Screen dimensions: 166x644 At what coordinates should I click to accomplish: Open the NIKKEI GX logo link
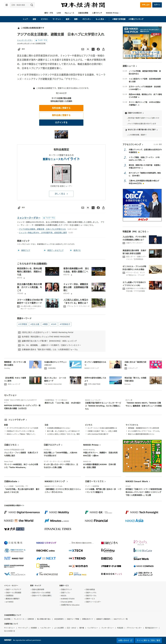pyautogui.click(x=99, y=512)
